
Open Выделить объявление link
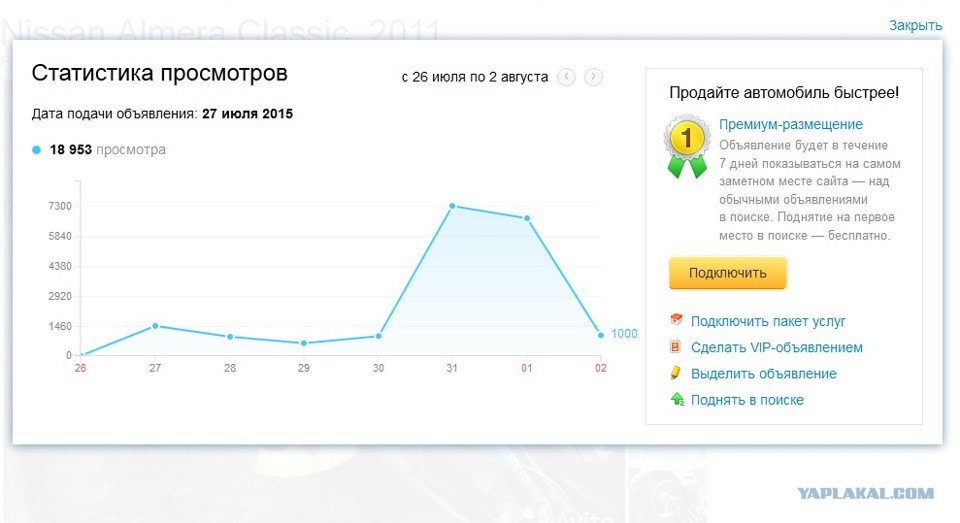pyautogui.click(x=763, y=374)
